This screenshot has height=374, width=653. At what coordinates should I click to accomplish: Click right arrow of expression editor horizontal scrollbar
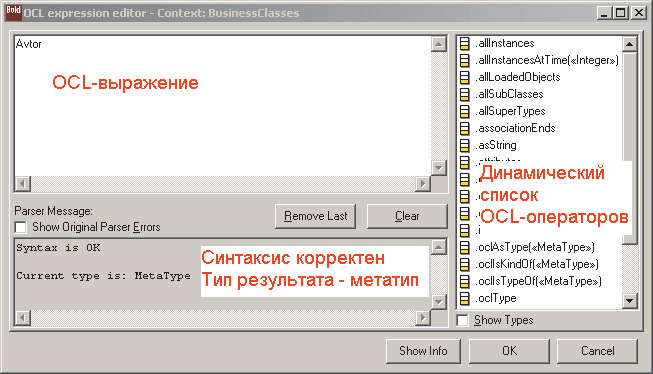point(423,184)
